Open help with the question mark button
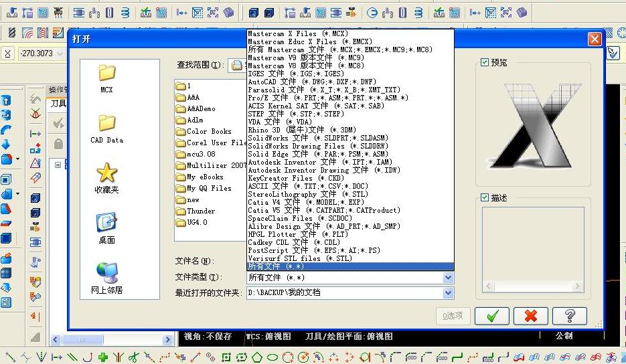Viewport: 626px width, 364px height. pos(570,316)
